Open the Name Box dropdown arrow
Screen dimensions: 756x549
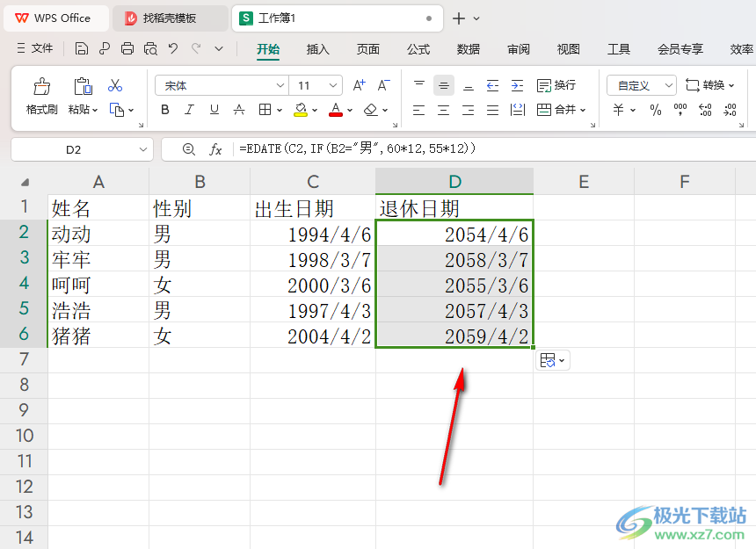[x=143, y=150]
